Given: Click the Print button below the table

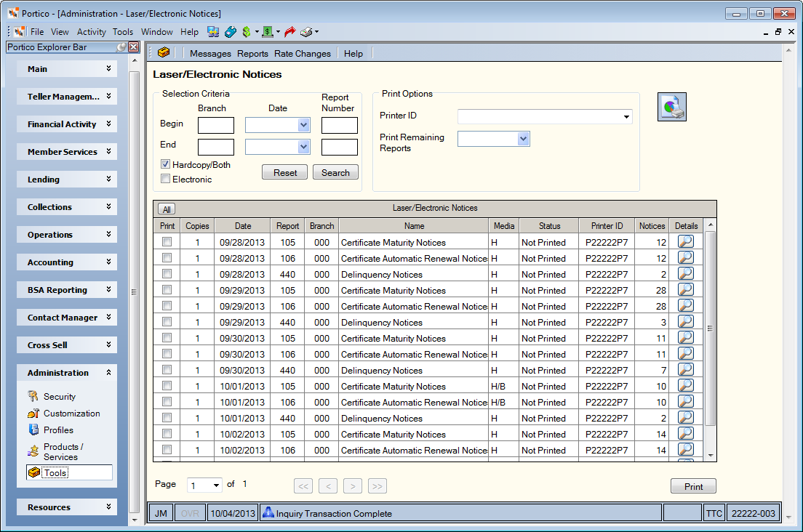Looking at the screenshot, I should [x=693, y=486].
